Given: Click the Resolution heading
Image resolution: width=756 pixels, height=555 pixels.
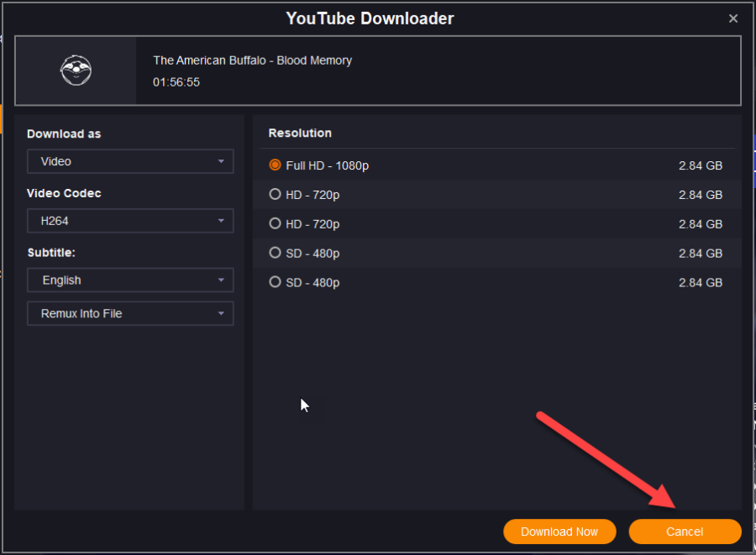Looking at the screenshot, I should 300,133.
